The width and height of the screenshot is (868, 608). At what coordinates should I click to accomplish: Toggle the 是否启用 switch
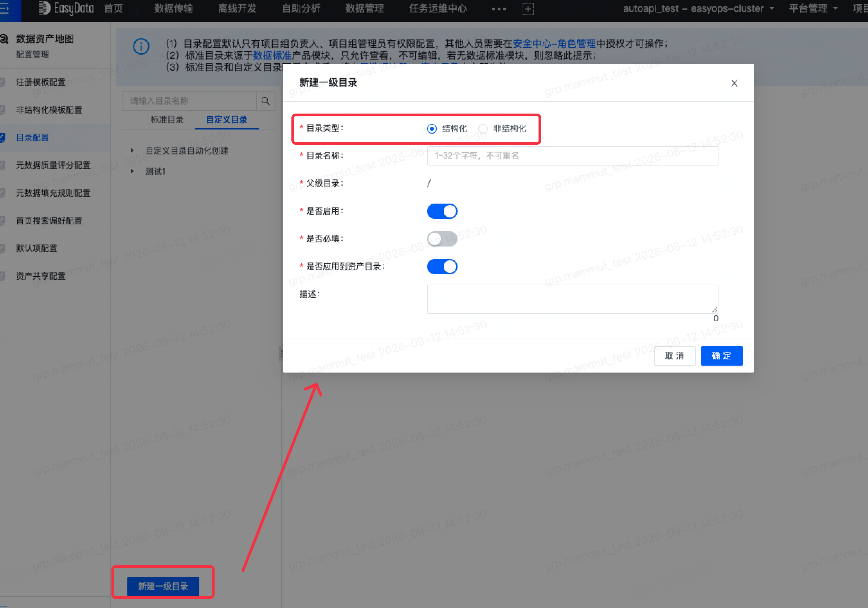coord(442,211)
